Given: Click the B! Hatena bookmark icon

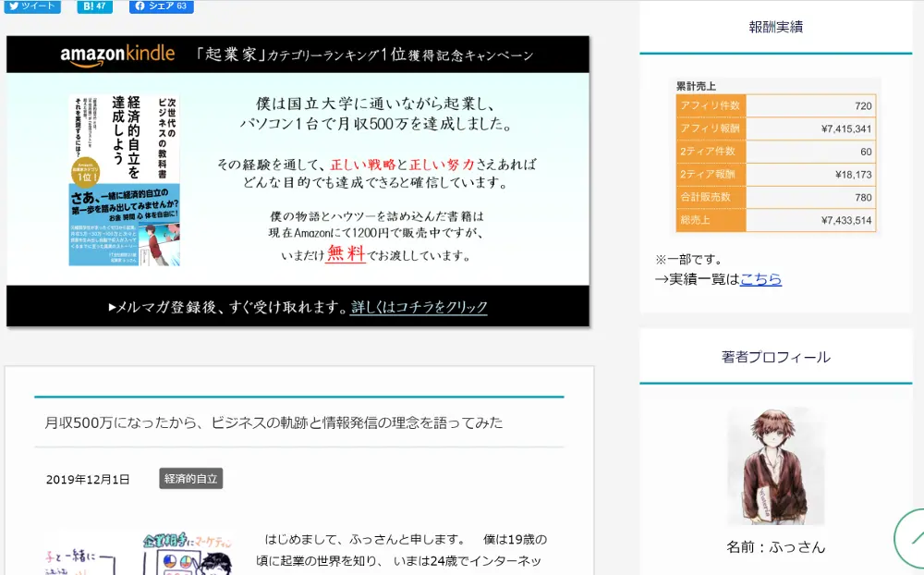Looking at the screenshot, I should tap(87, 6).
